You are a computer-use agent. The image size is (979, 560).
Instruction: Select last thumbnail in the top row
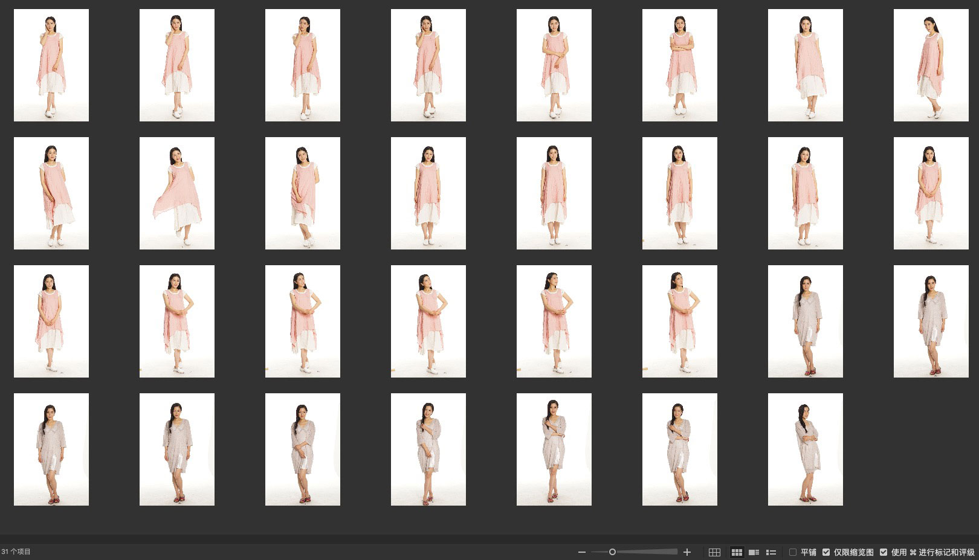pos(931,65)
